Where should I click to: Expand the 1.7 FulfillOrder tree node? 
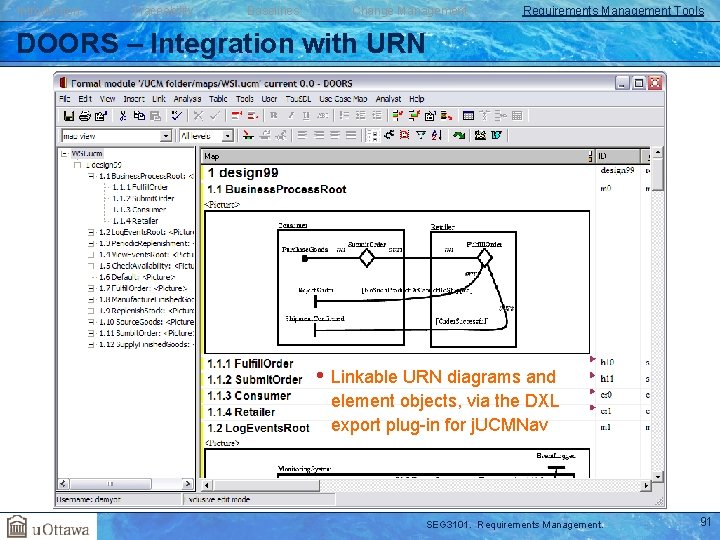(x=91, y=288)
